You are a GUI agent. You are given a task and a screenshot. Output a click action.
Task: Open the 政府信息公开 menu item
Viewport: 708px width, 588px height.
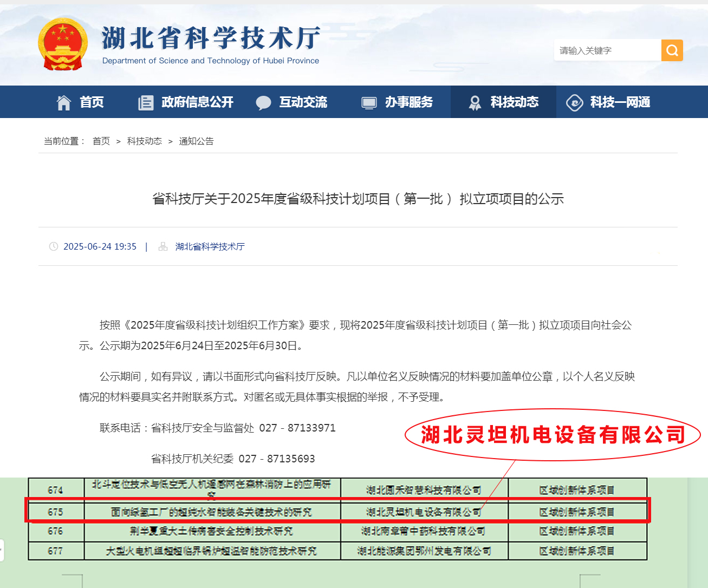click(x=197, y=102)
